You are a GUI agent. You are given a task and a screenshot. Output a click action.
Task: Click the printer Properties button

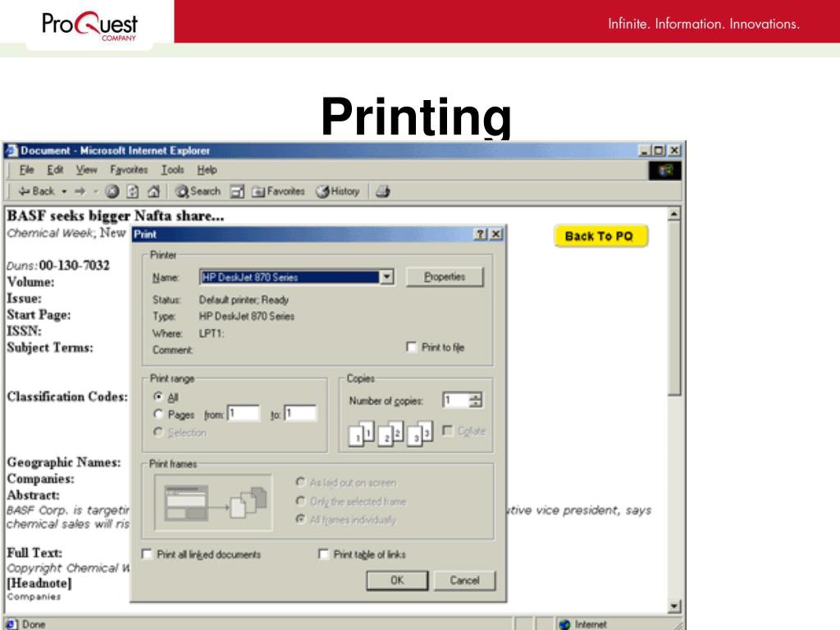click(x=445, y=277)
